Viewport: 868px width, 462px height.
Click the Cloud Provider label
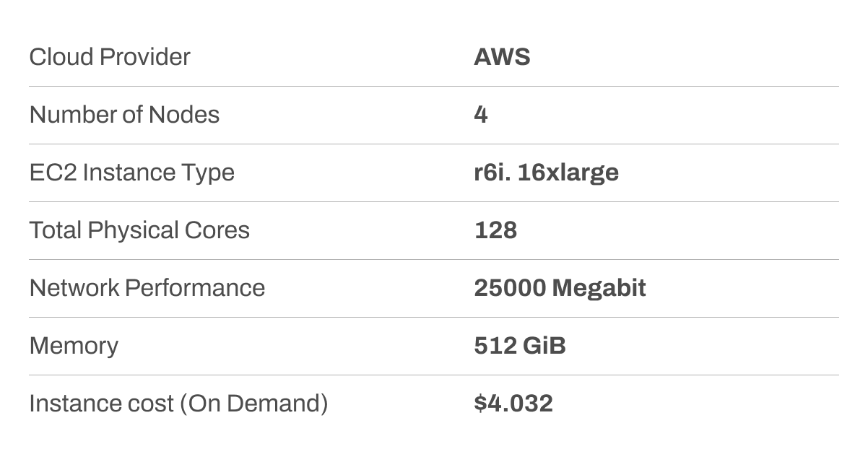pos(110,57)
